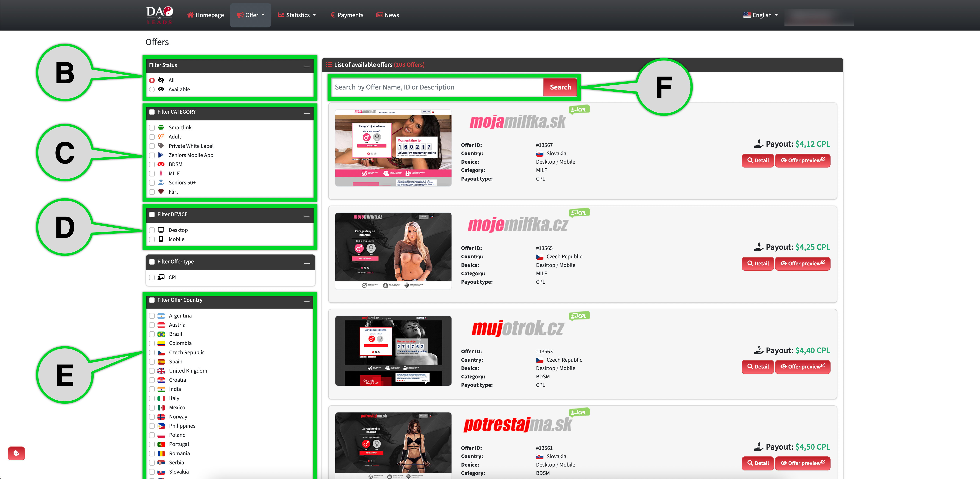The height and width of the screenshot is (479, 980).
Task: Check the MILF category checkbox
Action: pos(152,174)
